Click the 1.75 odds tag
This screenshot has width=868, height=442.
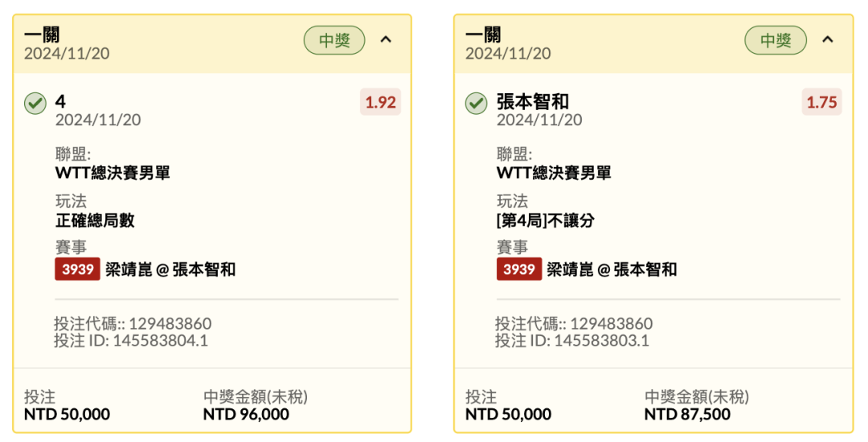[x=821, y=102]
